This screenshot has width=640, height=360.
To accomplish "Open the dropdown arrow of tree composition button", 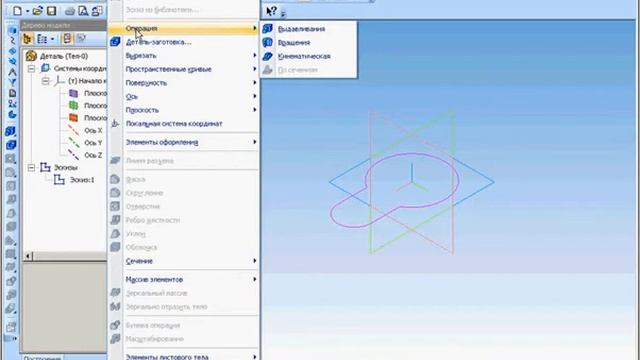I will click(x=52, y=39).
